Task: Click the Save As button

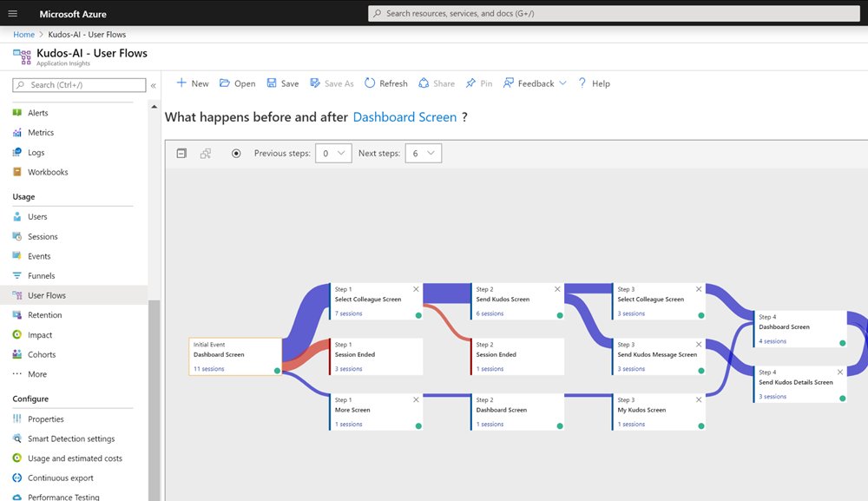Action: (332, 83)
